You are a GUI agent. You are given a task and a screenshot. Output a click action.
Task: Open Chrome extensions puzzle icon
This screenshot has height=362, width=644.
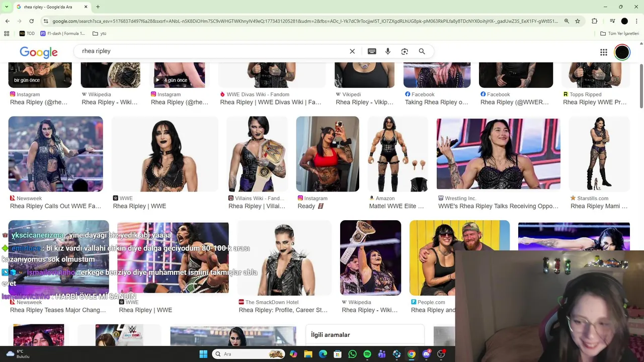point(594,21)
